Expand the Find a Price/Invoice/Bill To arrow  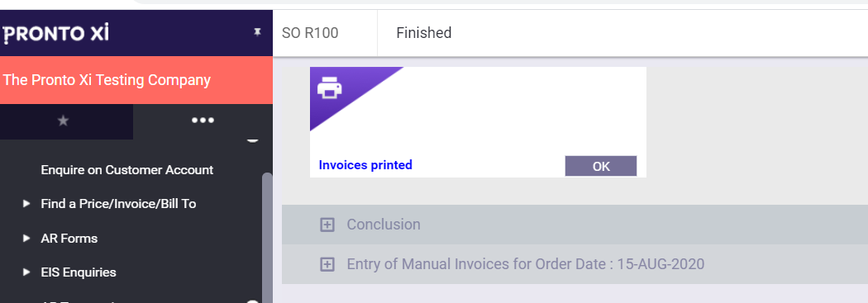pyautogui.click(x=26, y=204)
